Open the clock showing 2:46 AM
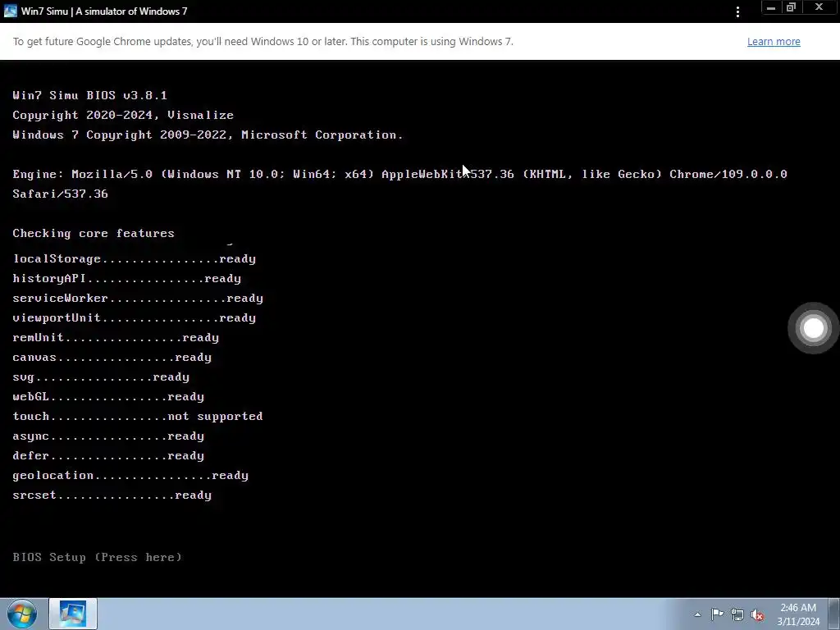 [x=798, y=614]
